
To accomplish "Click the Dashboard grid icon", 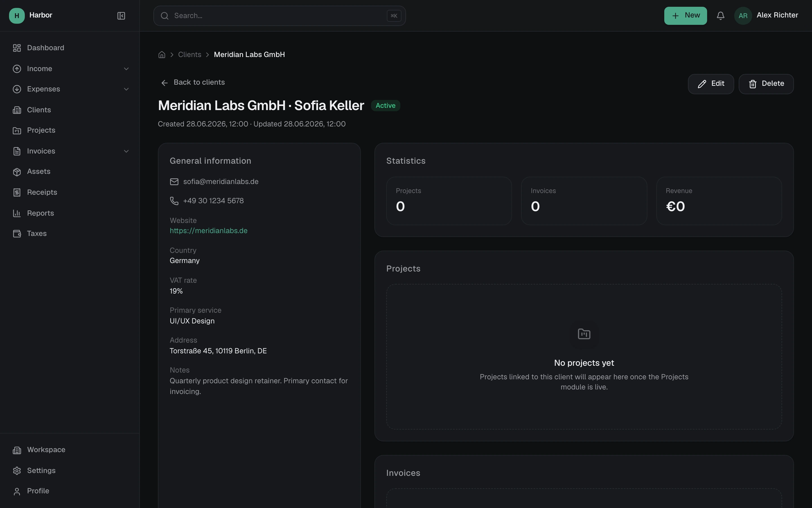I will (17, 48).
